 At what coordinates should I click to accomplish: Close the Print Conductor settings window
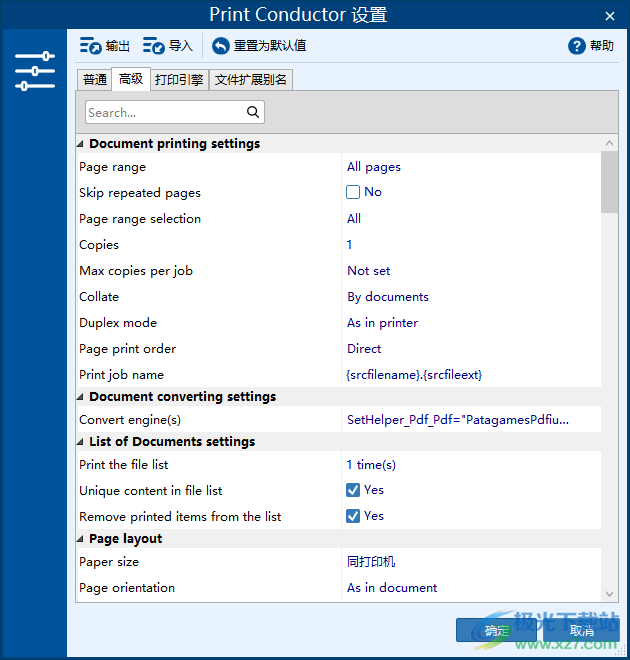tap(609, 16)
